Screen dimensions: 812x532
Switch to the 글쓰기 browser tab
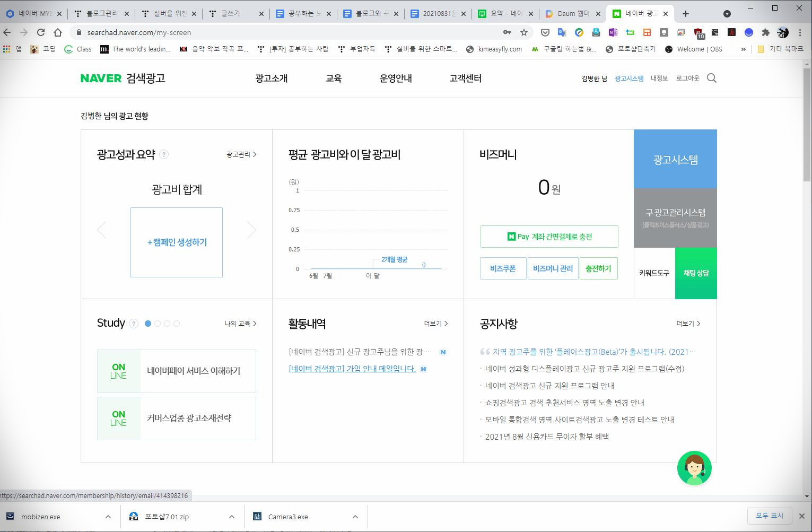tap(236, 14)
